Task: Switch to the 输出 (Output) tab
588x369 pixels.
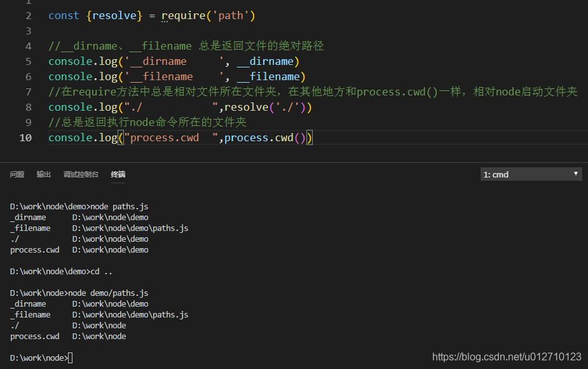Action: (x=43, y=174)
